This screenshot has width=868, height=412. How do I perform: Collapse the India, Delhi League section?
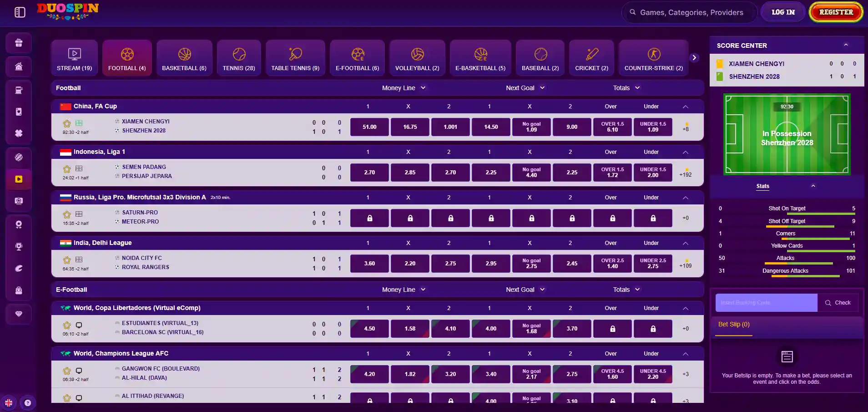click(x=686, y=243)
